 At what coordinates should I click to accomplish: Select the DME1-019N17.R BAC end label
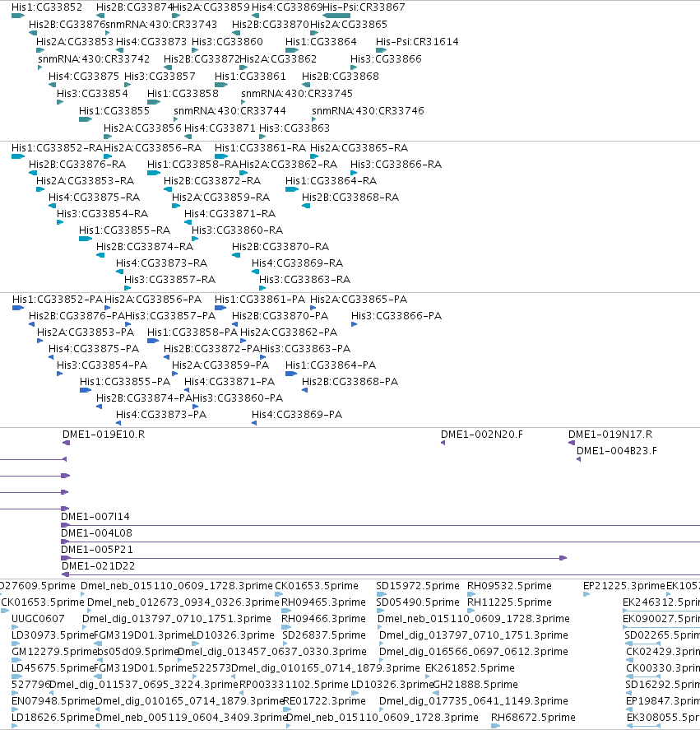pyautogui.click(x=610, y=435)
